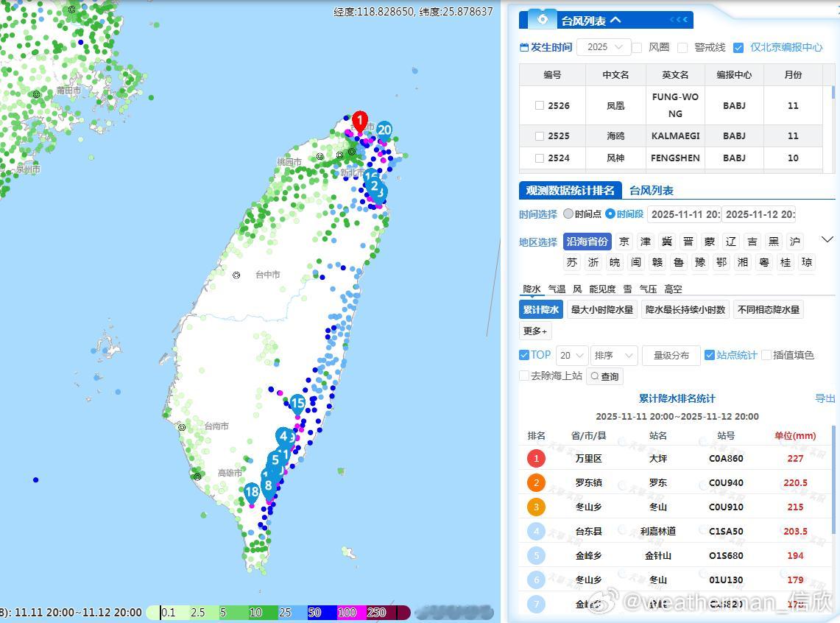The height and width of the screenshot is (623, 840).
Task: Select 最大小时降水量 button
Action: tap(602, 309)
